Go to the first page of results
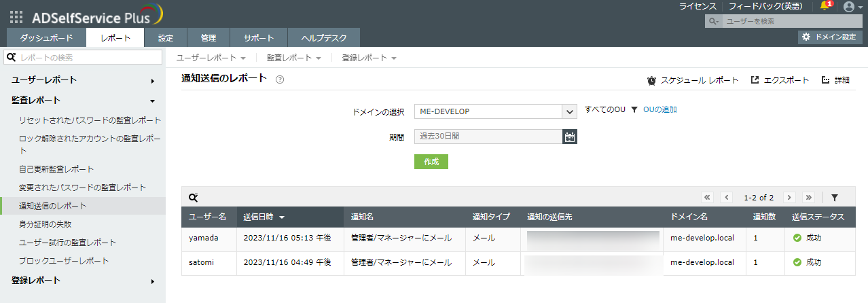The image size is (868, 303). point(707,198)
